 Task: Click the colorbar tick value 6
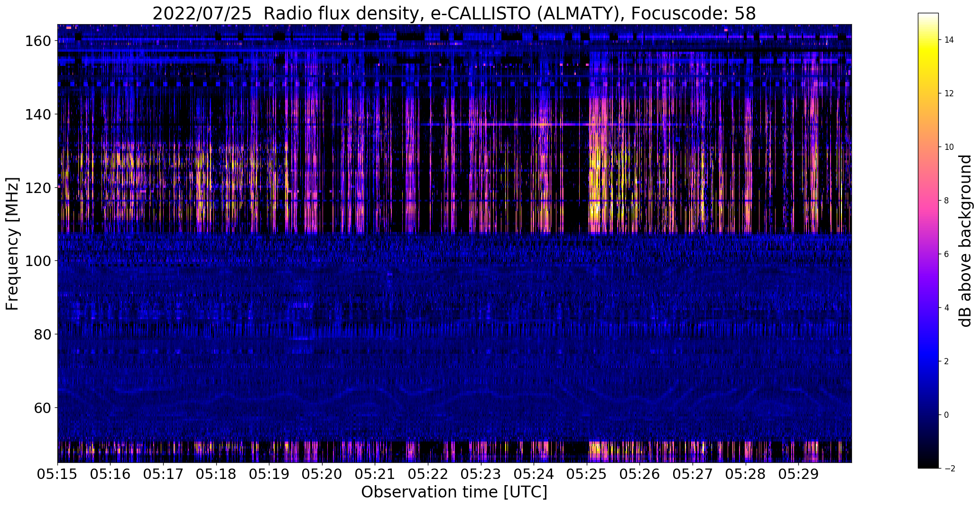(947, 254)
